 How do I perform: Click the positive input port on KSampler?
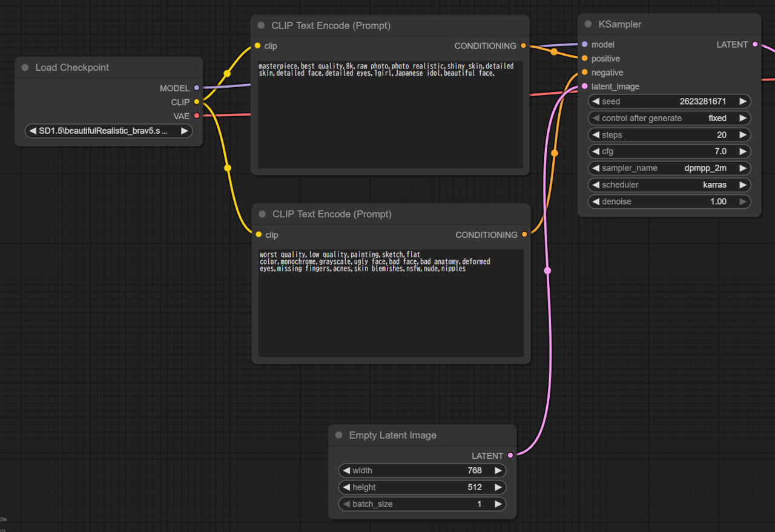(584, 59)
